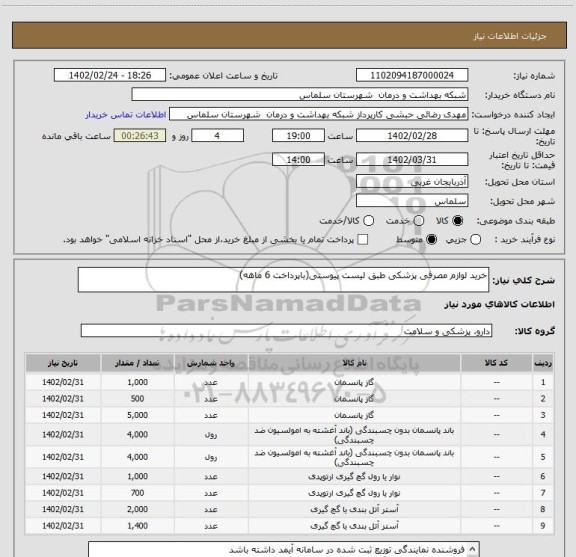Toggle the Islamic treasury payment checkbox
This screenshot has height=557, width=576.
pos(363,240)
